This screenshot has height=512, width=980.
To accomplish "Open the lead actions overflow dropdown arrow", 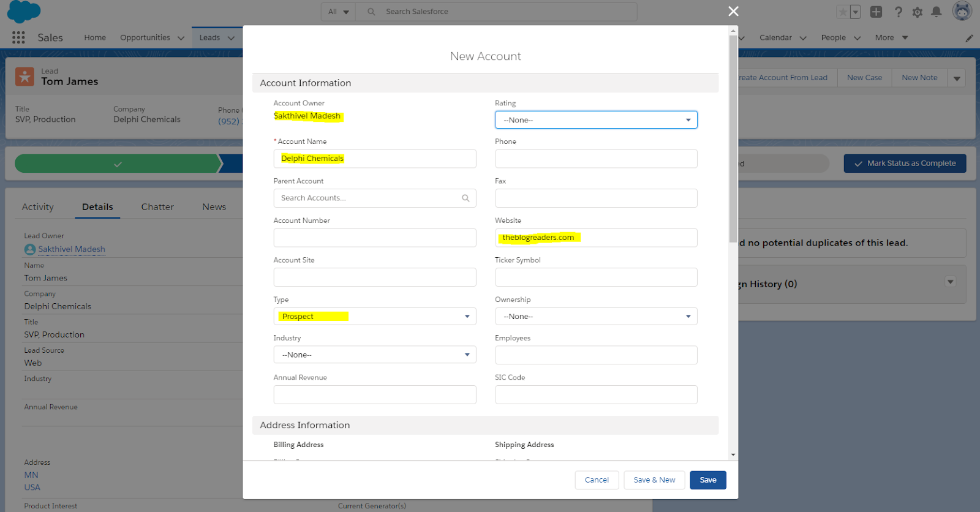I will [x=957, y=78].
